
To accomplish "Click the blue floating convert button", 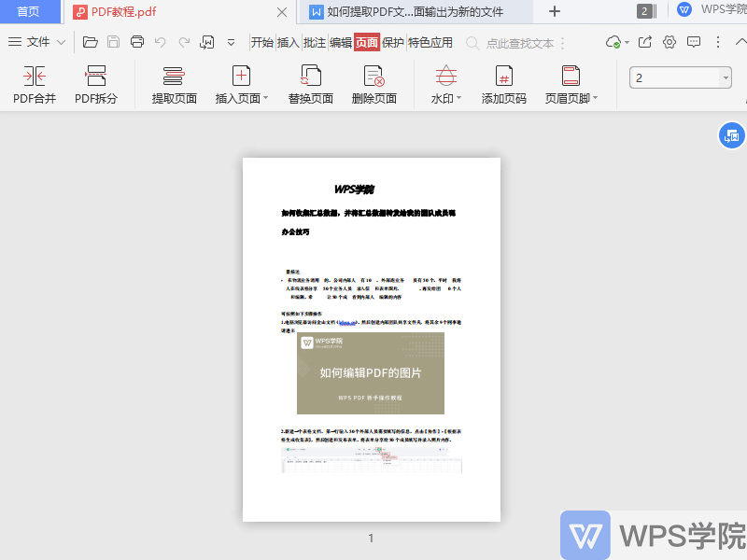I will (x=732, y=135).
